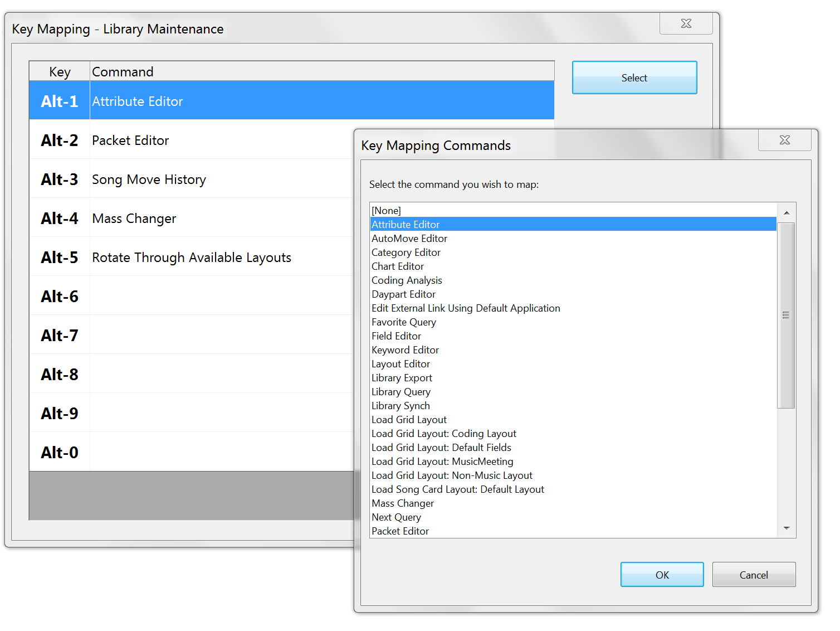Select AutoMove Editor from the list
The image size is (840, 631).
click(x=409, y=239)
